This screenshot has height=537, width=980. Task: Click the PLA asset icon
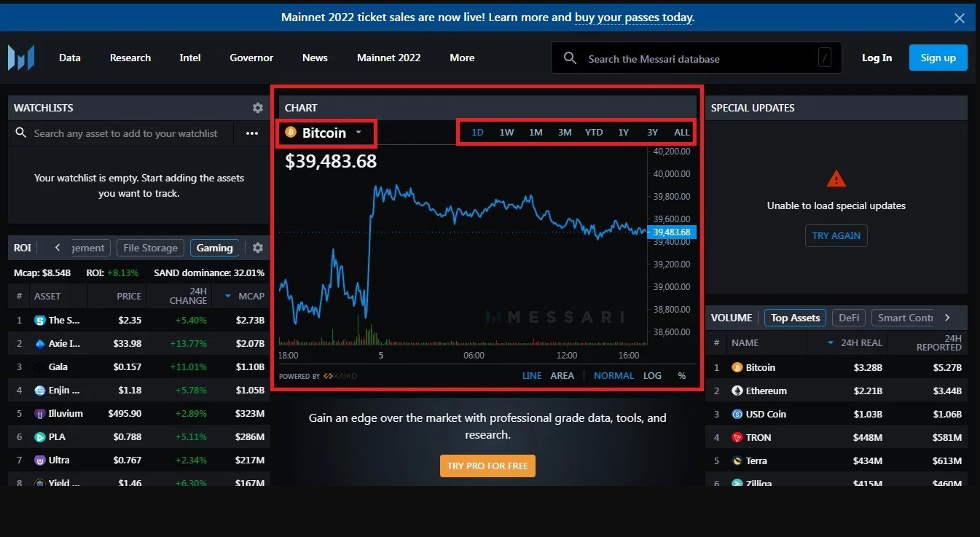coord(40,436)
